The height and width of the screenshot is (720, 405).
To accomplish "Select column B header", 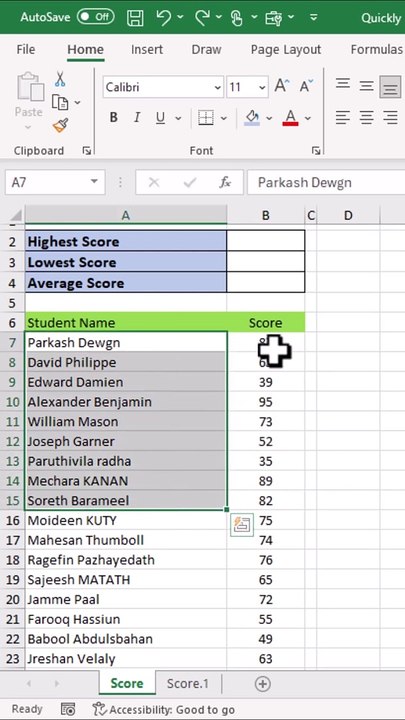I will (265, 215).
